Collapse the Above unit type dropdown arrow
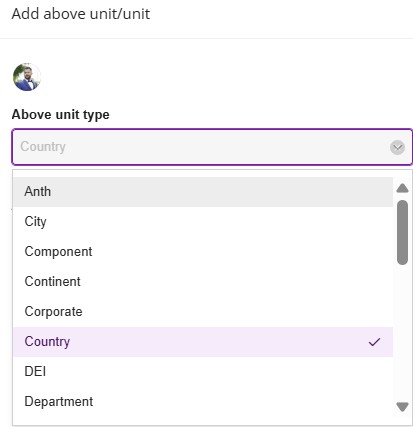The height and width of the screenshot is (427, 413). tap(397, 147)
